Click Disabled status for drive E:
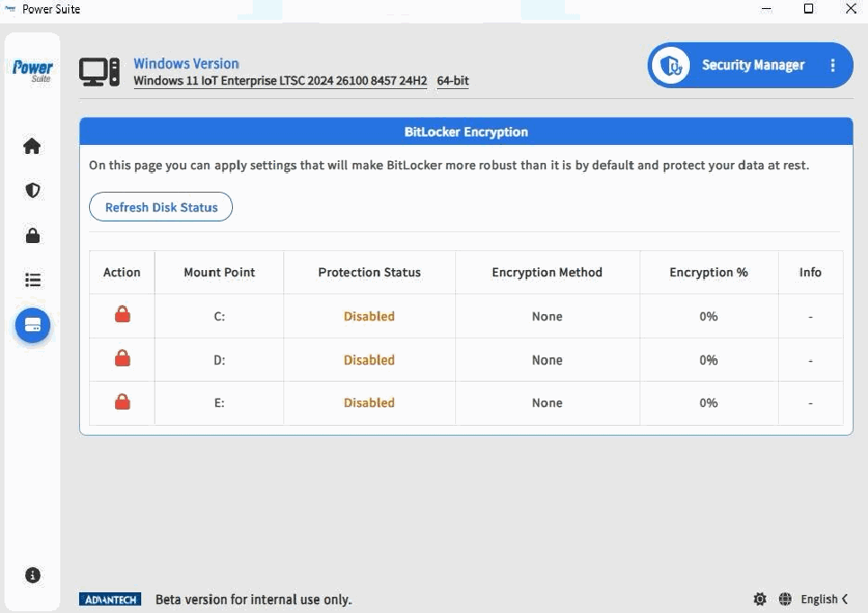The height and width of the screenshot is (613, 868). pyautogui.click(x=369, y=402)
